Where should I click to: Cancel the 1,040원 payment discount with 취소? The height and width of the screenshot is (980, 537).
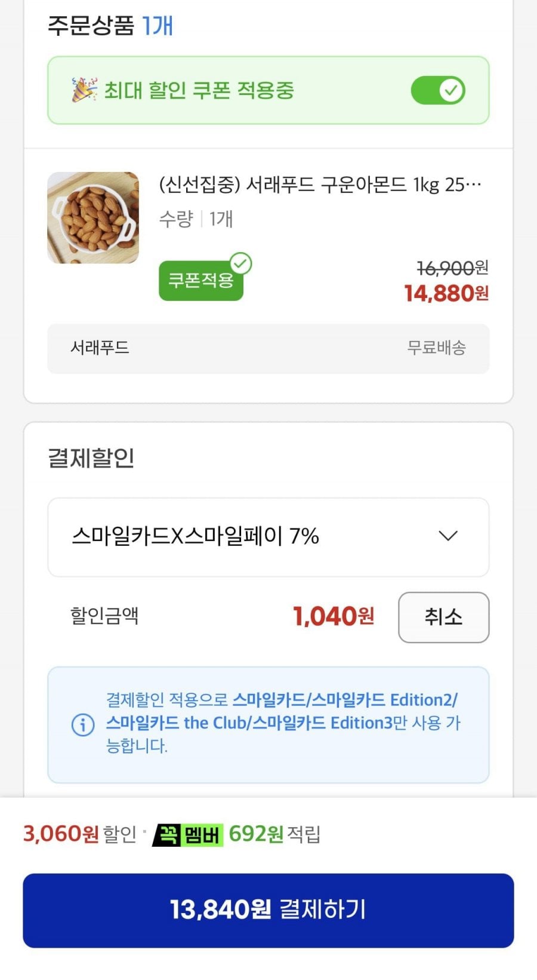click(x=444, y=617)
